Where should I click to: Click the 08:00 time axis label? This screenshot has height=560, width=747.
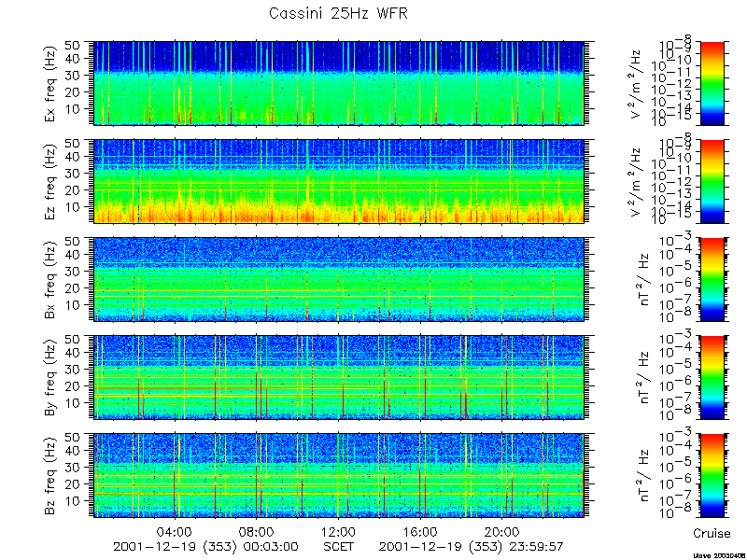pyautogui.click(x=256, y=532)
